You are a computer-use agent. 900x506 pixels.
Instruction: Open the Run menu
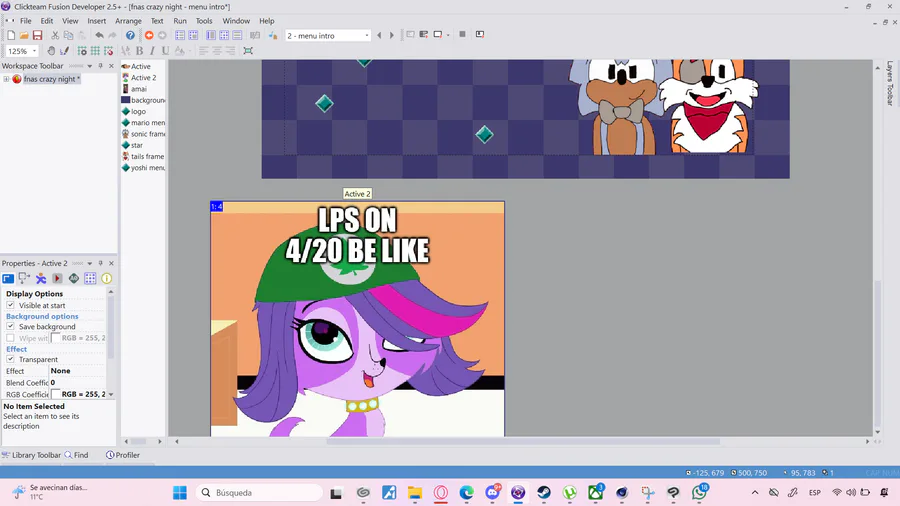click(180, 21)
